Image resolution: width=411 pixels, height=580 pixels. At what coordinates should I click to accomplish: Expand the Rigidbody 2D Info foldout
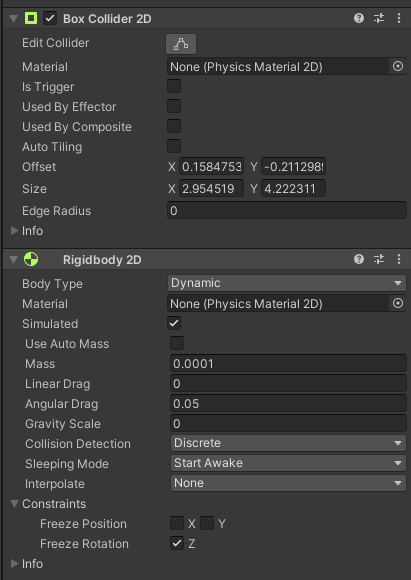(14, 563)
